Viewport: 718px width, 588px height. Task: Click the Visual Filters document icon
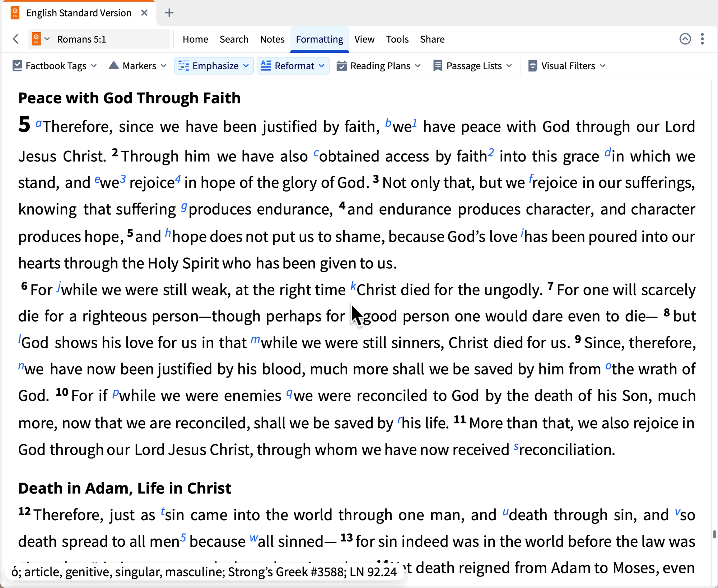(x=532, y=66)
